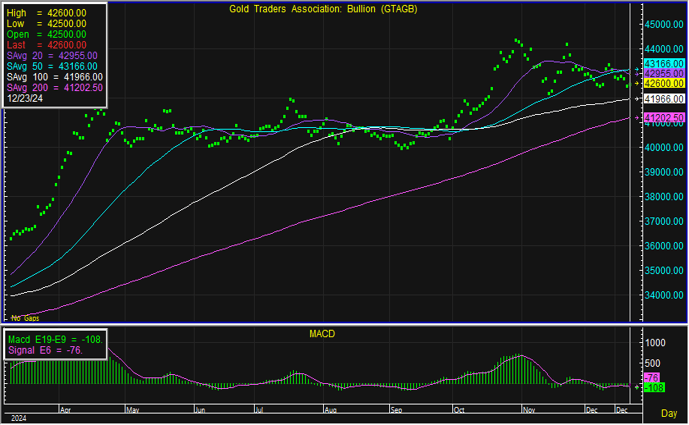Viewport: 689px width, 425px height.
Task: Click the Oct marker on time axis
Action: pos(460,410)
